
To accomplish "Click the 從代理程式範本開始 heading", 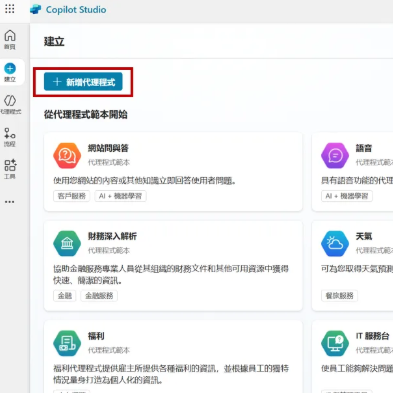I will pos(86,115).
